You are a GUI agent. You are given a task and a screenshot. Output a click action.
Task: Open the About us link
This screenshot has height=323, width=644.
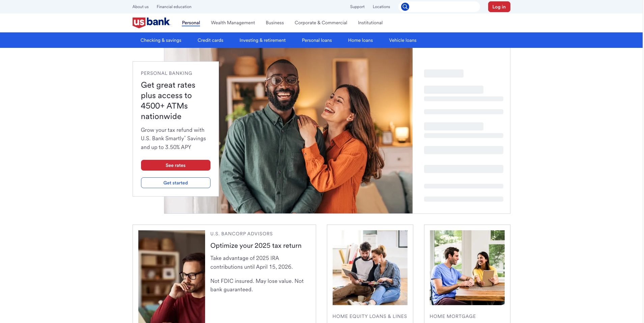[x=140, y=7]
